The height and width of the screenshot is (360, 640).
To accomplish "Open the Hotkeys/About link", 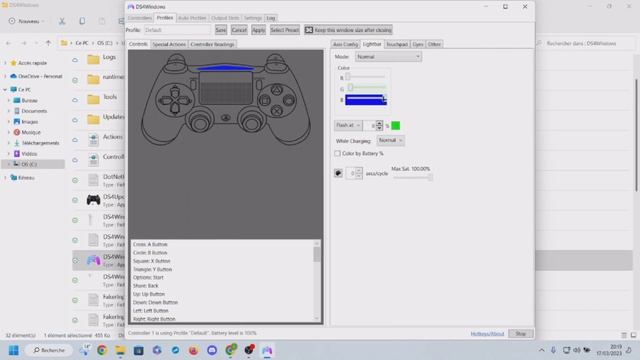I will (x=487, y=334).
